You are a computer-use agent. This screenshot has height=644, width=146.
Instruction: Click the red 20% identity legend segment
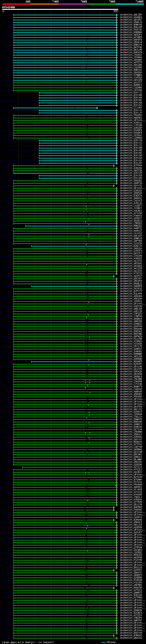coord(16,4)
